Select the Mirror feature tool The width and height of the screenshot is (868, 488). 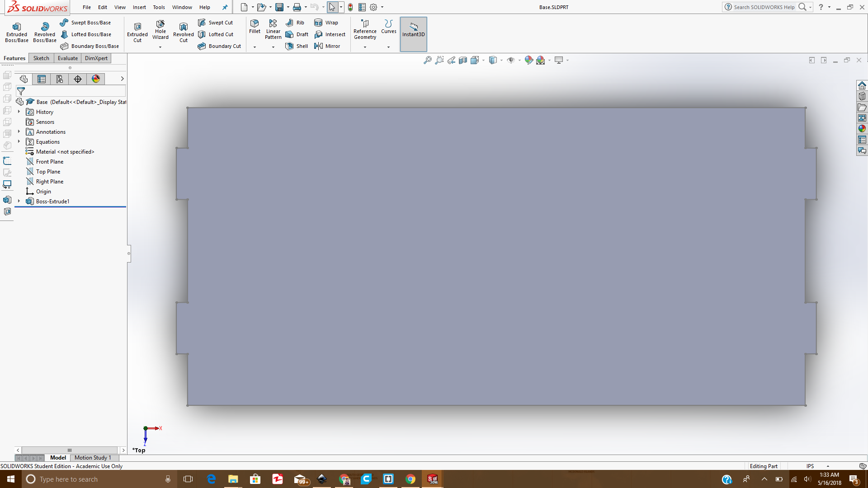327,46
